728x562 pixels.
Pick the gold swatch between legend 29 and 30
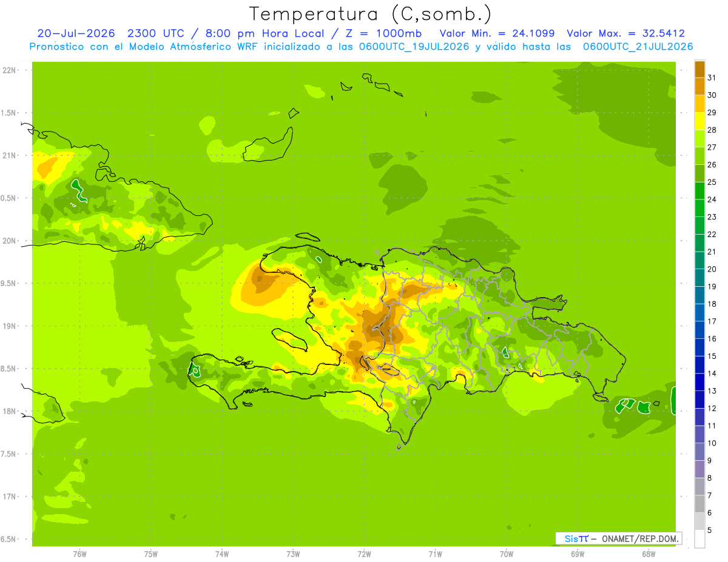(699, 104)
